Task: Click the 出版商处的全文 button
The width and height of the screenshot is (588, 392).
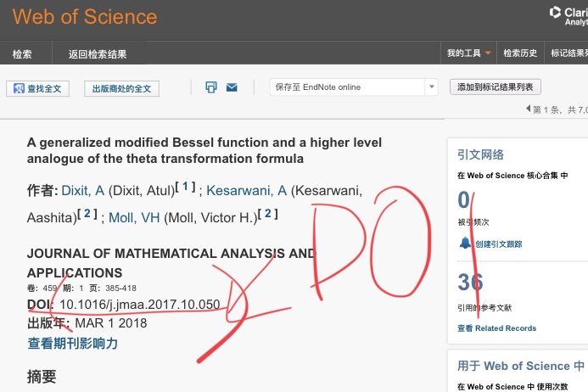Action: pyautogui.click(x=121, y=88)
